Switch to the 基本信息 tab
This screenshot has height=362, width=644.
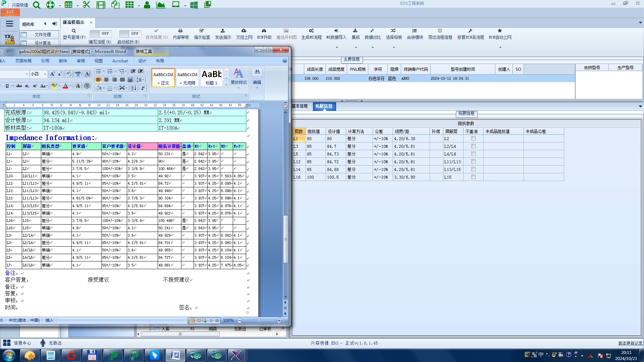coord(300,106)
